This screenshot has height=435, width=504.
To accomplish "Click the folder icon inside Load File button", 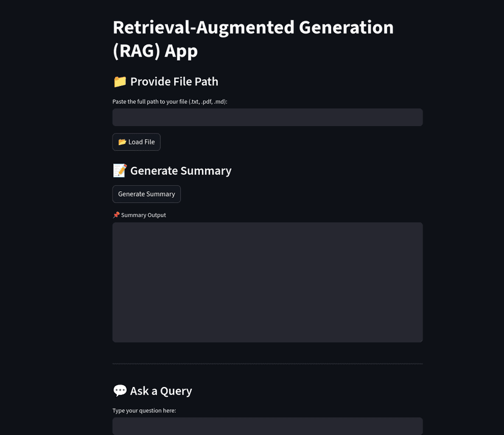I will point(122,141).
